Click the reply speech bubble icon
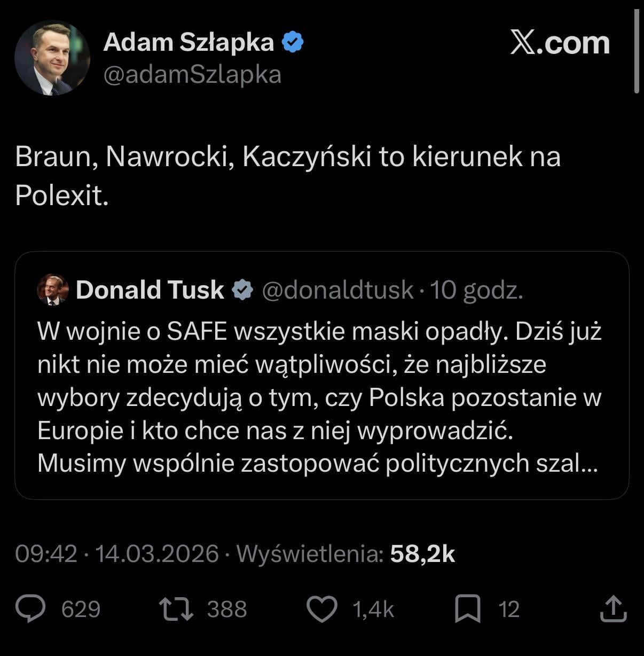Screen dimensions: 644x656 (x=30, y=609)
